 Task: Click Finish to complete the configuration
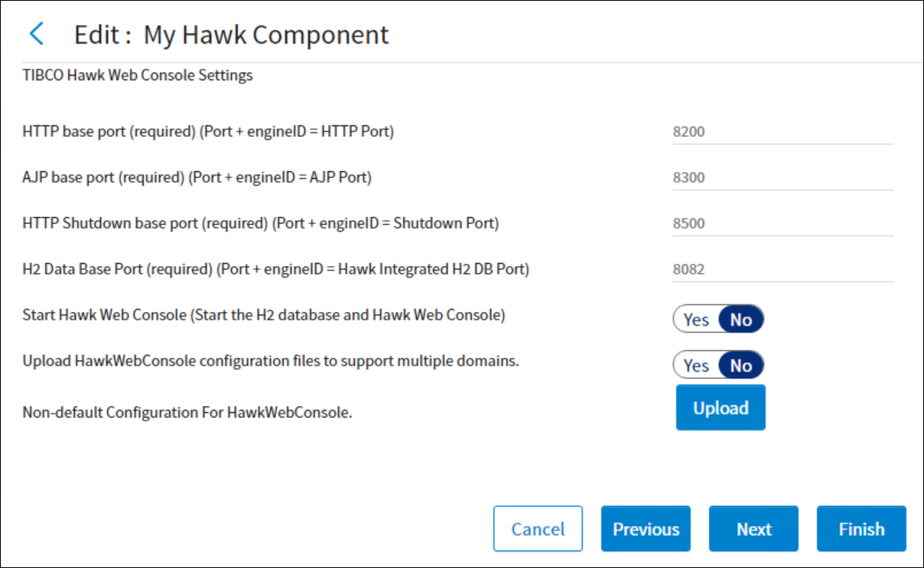tap(861, 529)
